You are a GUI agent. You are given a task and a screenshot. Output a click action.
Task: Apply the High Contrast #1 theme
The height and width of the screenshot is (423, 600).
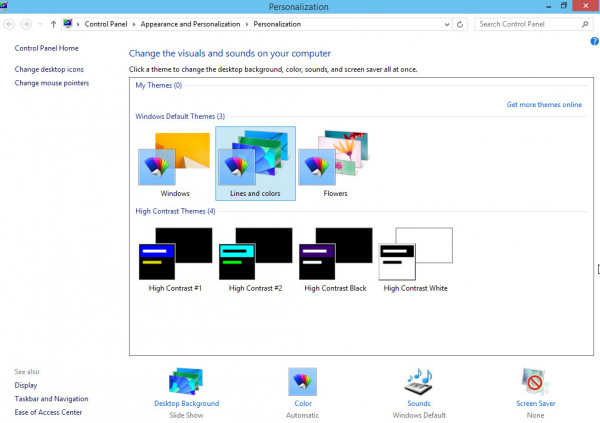coord(175,254)
